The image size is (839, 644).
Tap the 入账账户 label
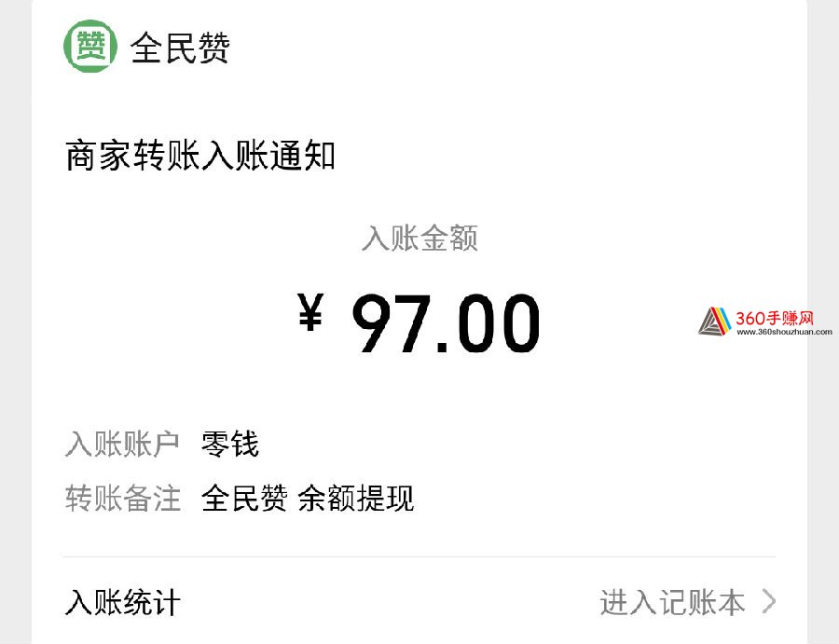[x=122, y=444]
